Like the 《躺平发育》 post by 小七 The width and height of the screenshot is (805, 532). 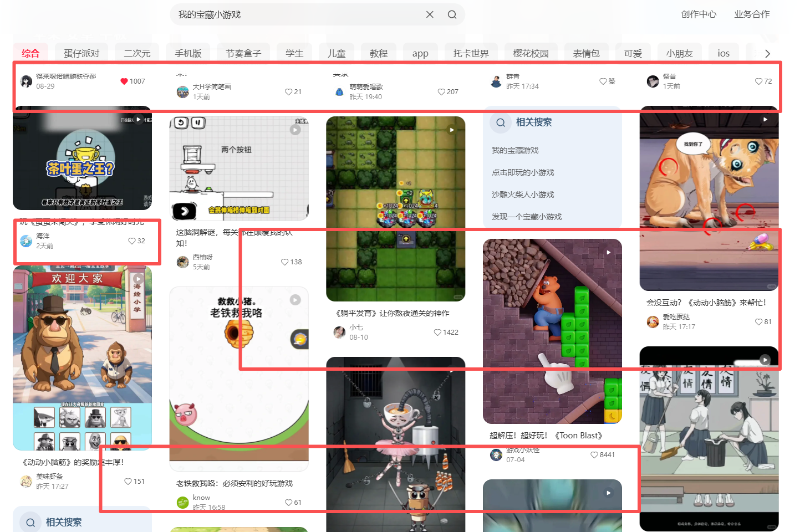click(x=437, y=332)
